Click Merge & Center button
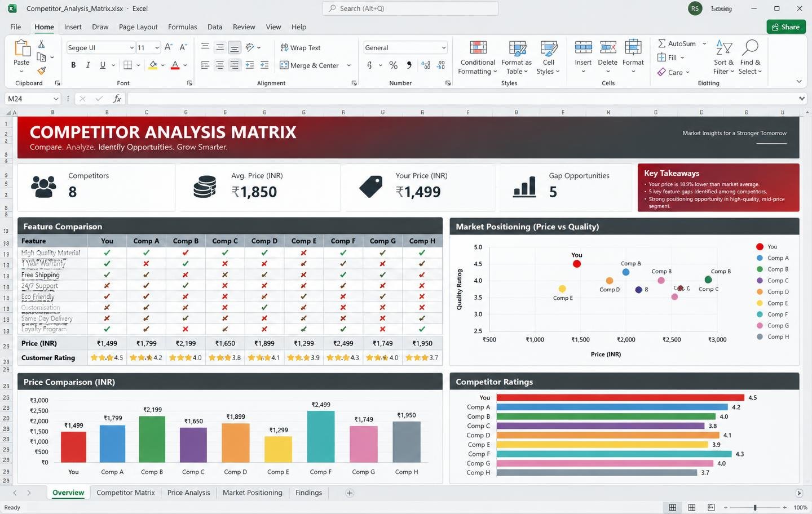Screen dimensions: 812x514 click(x=310, y=65)
